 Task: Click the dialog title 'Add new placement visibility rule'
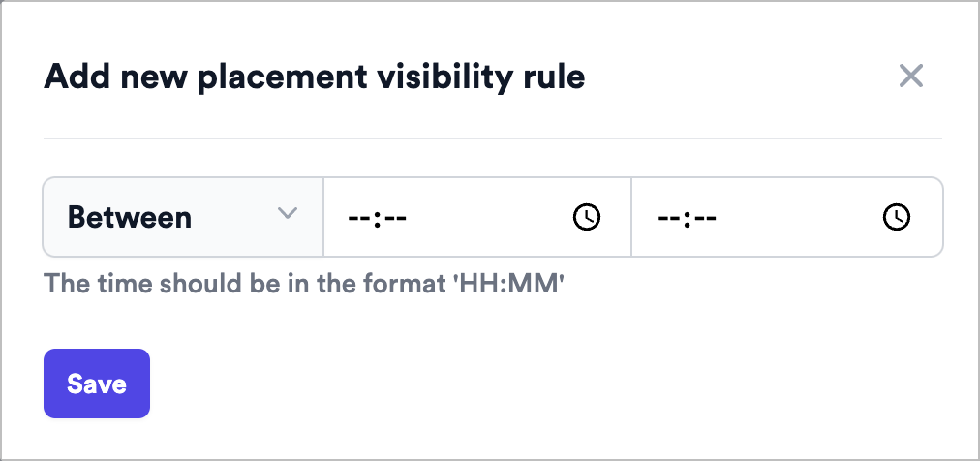click(x=315, y=77)
